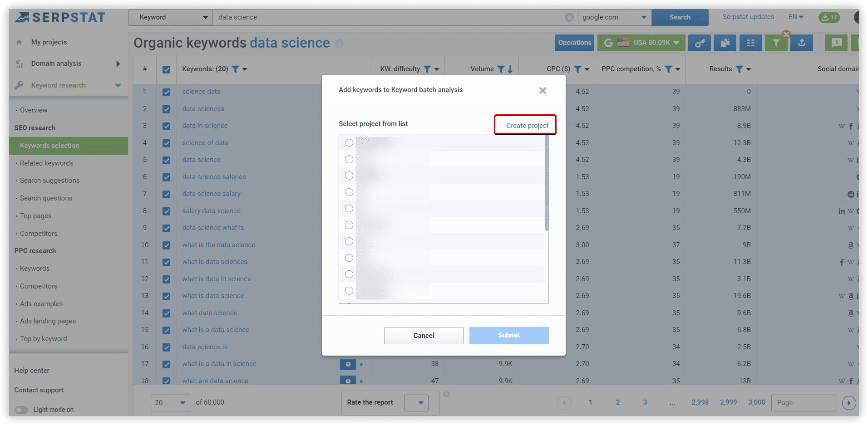Select 'Search suggestions' in the sidebar
Image resolution: width=868 pixels, height=425 pixels.
pyautogui.click(x=49, y=180)
